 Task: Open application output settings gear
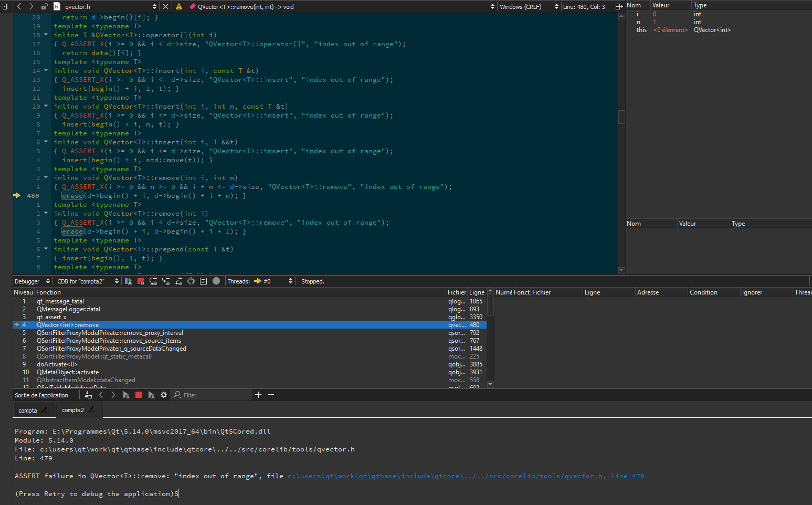tap(164, 395)
